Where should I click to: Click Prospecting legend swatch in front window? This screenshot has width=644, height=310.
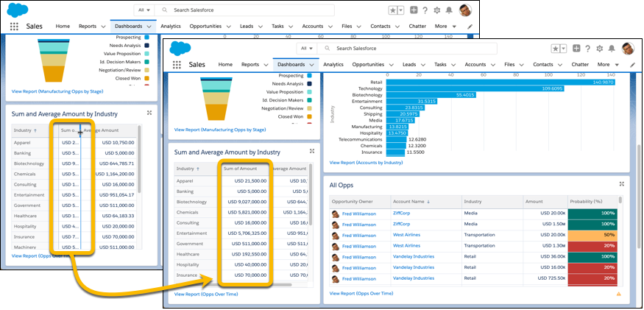(309, 76)
